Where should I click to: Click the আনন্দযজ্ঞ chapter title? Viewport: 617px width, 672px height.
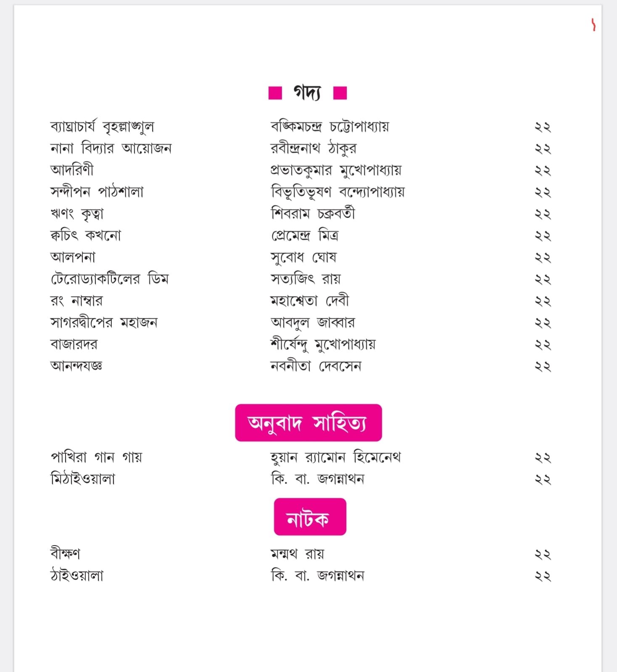76,366
